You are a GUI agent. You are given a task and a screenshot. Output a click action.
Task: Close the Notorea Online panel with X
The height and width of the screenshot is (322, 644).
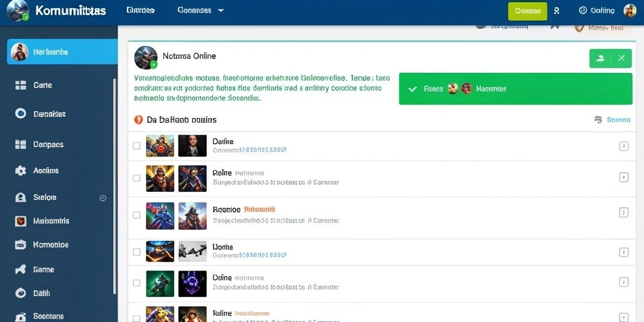click(621, 58)
